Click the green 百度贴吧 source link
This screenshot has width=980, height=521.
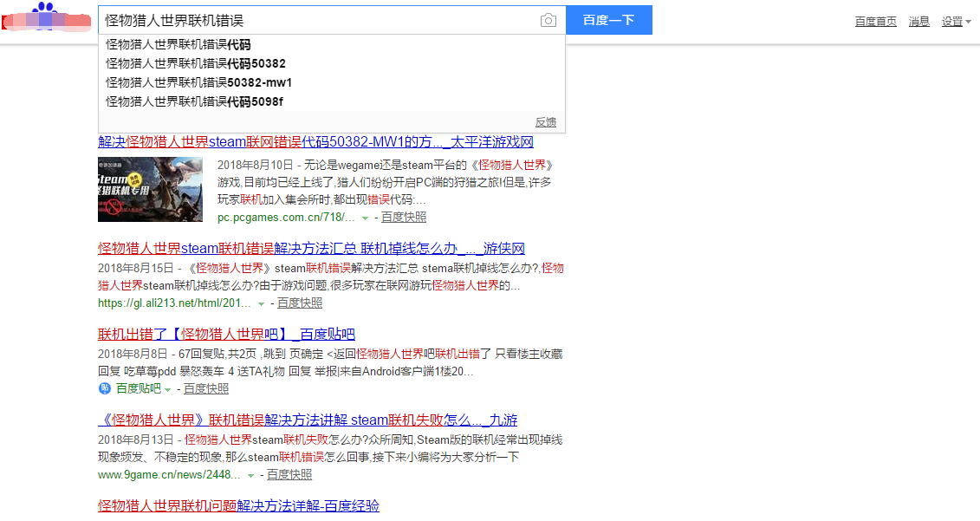click(x=139, y=388)
